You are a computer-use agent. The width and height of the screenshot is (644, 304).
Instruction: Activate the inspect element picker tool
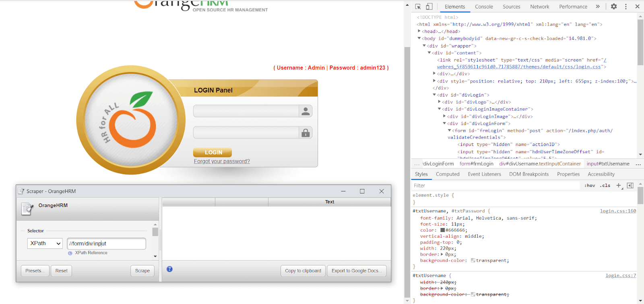(418, 6)
